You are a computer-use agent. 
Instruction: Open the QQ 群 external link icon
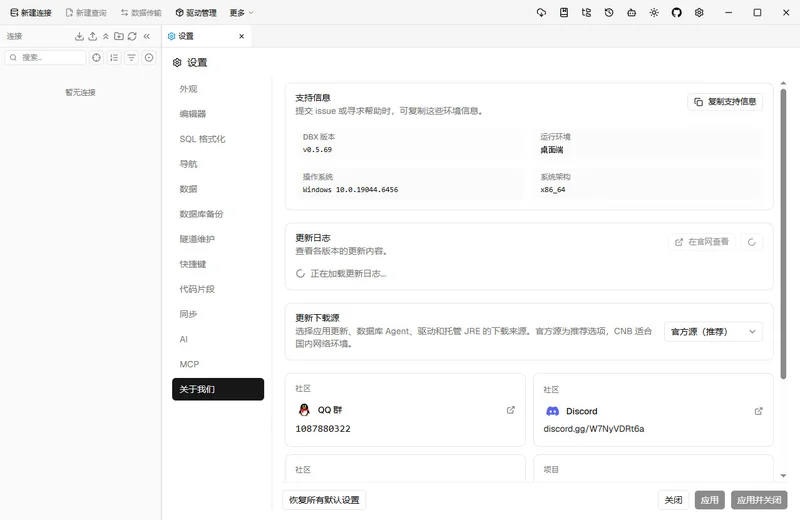point(511,410)
